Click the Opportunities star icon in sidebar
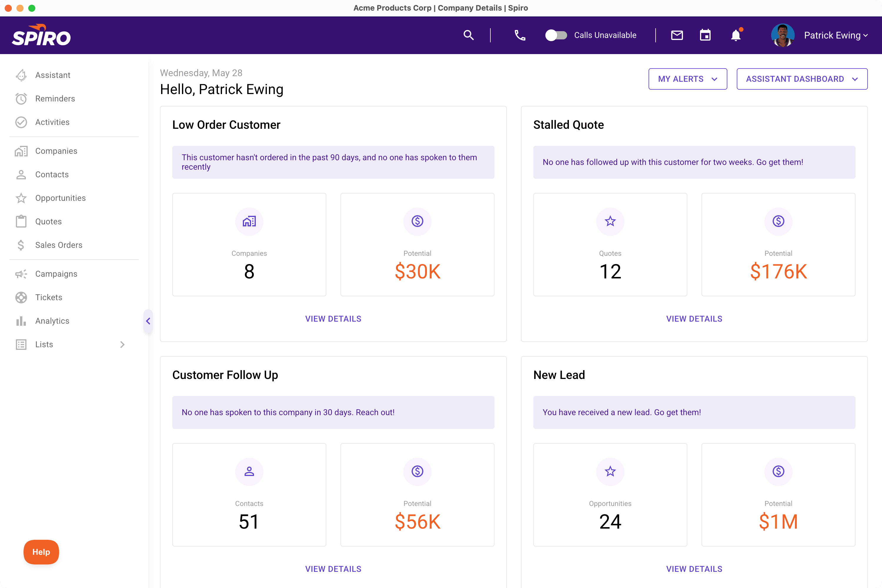This screenshot has width=882, height=588. click(x=21, y=198)
